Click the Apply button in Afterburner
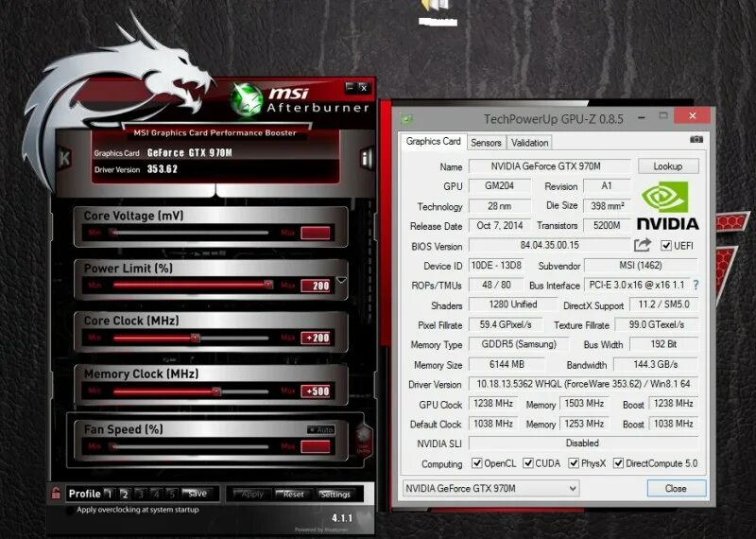Viewport: 756px width, 539px height. (251, 495)
